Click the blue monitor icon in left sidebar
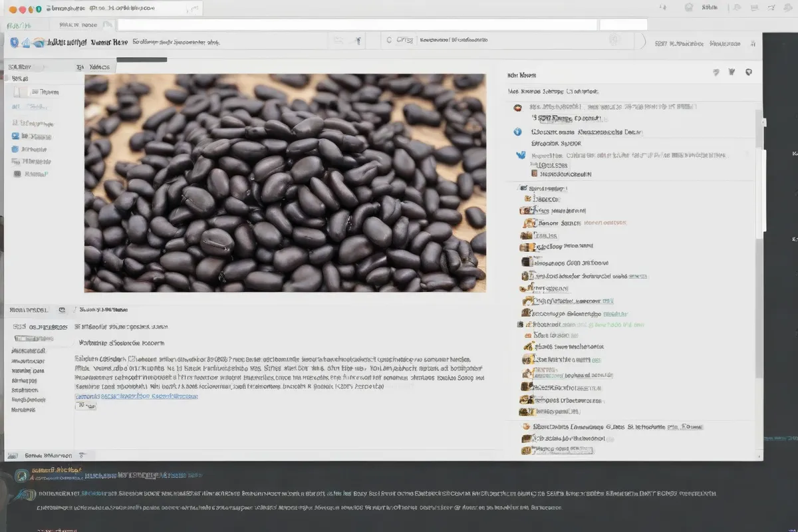Screen dimensions: 798x532 coord(15,136)
